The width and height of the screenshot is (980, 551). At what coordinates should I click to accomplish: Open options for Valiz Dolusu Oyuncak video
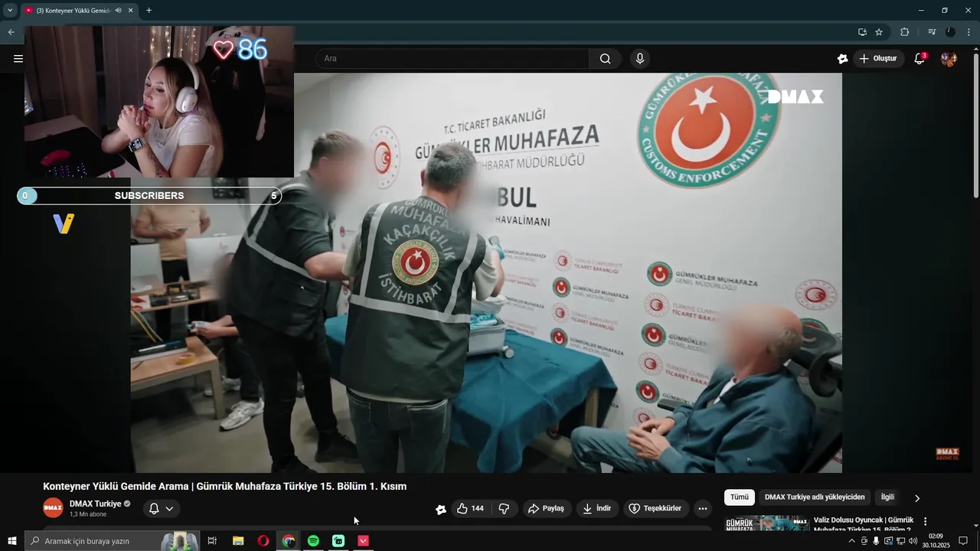tap(925, 522)
